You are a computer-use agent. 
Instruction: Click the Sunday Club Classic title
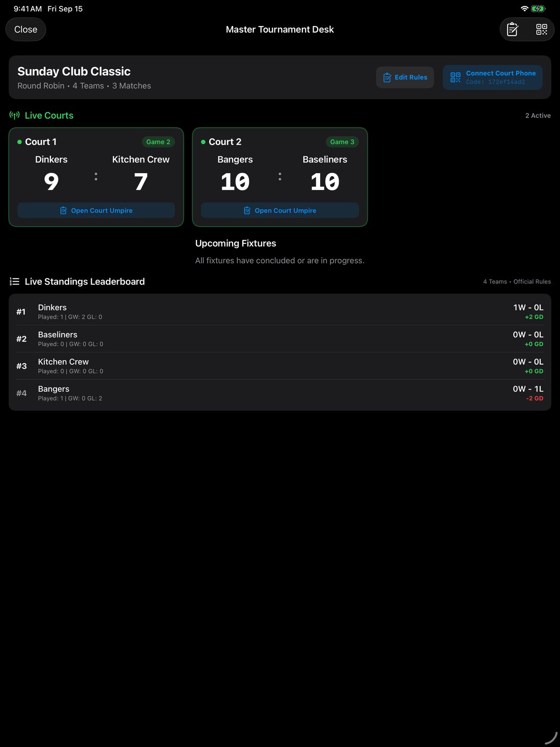click(x=74, y=71)
